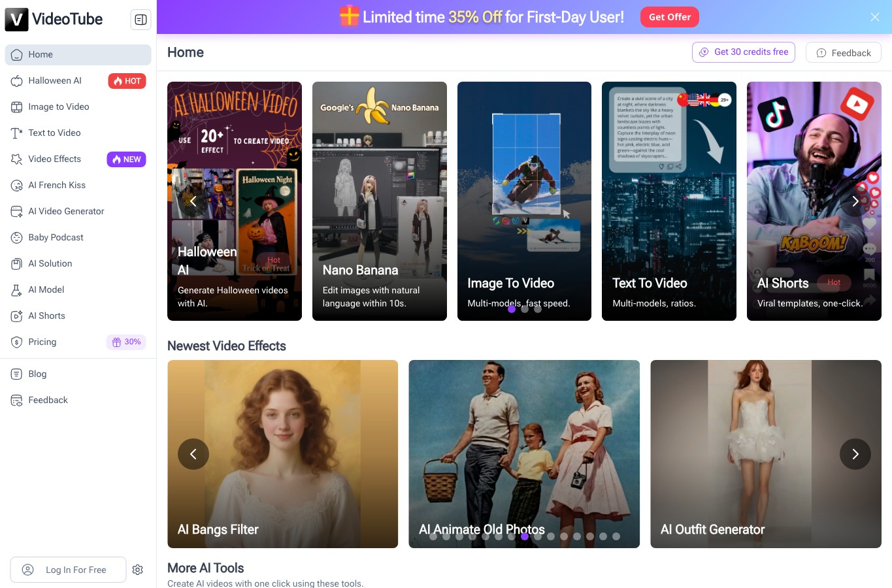892x588 pixels.
Task: Click the VideoTube logo icon
Action: pyautogui.click(x=17, y=20)
